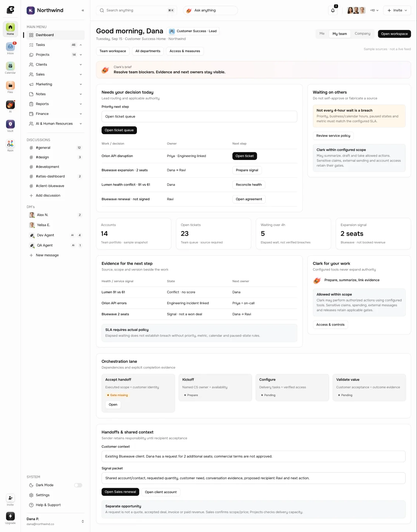Select the Team workspace tab
The width and height of the screenshot is (417, 532).
(x=113, y=51)
